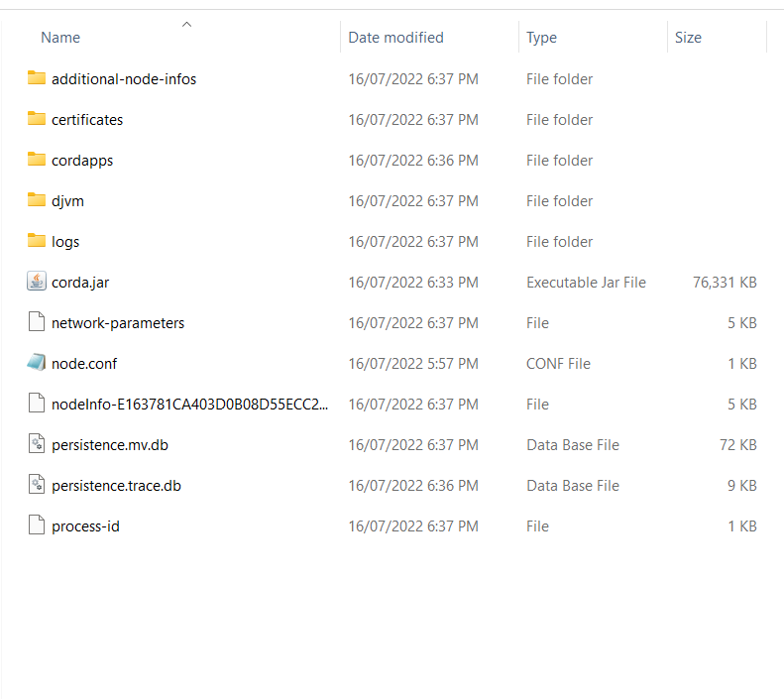Screen dimensions: 784x699
Task: Select the cordapps folder name
Action: [x=82, y=161]
